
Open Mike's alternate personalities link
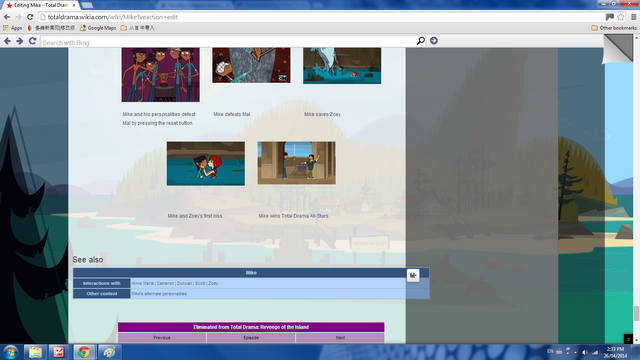(159, 294)
